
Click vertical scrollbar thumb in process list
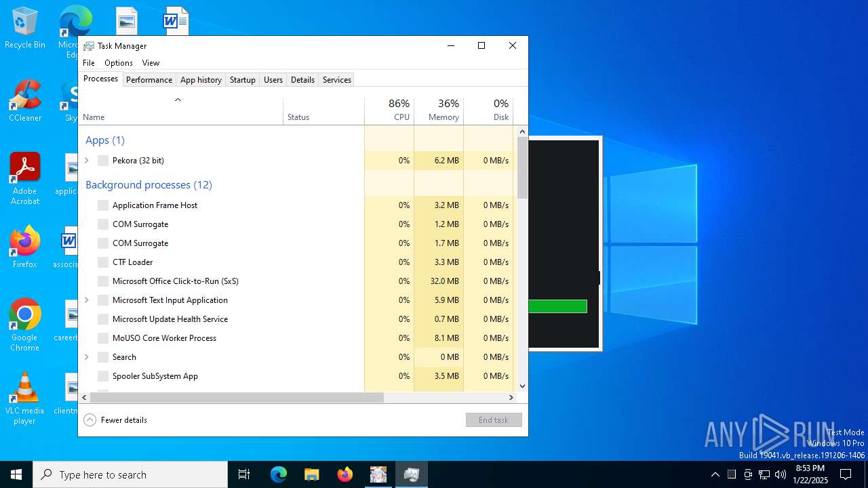click(522, 167)
